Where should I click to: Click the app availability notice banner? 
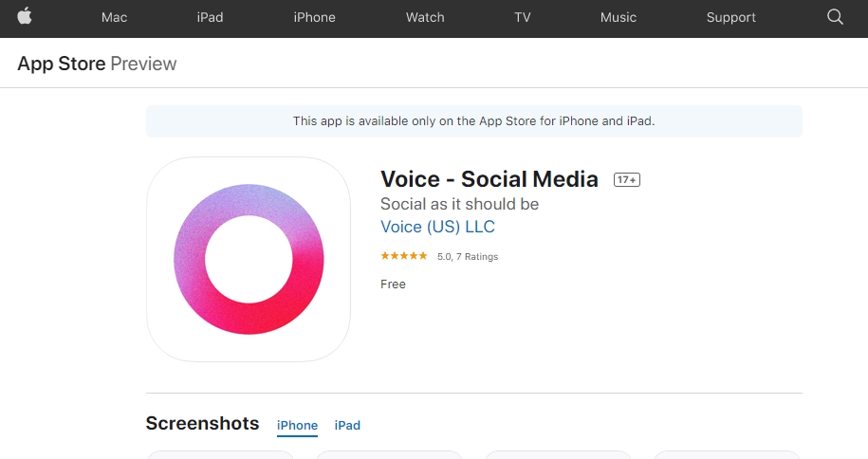pyautogui.click(x=473, y=121)
